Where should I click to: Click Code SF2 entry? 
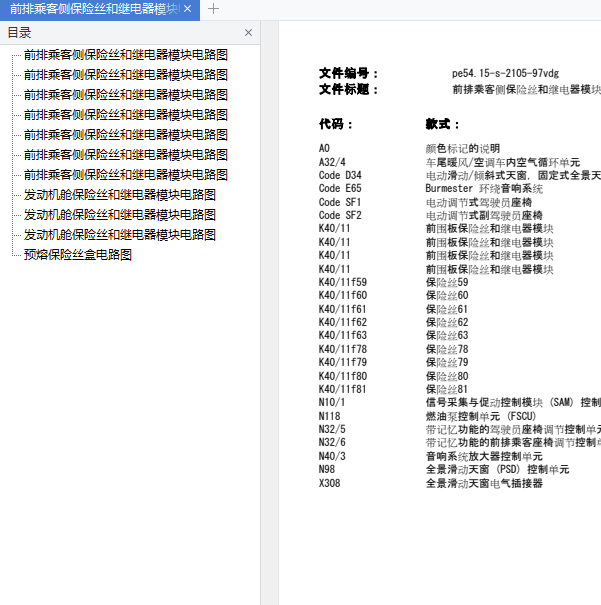click(x=340, y=215)
